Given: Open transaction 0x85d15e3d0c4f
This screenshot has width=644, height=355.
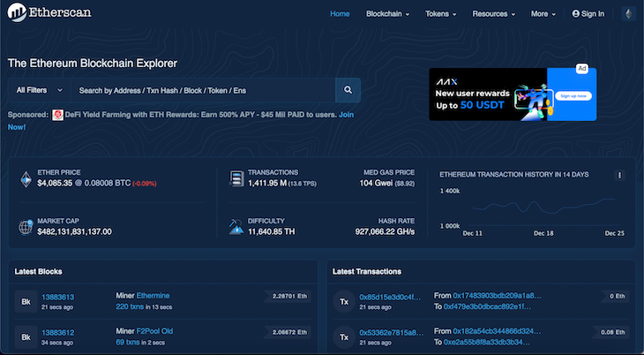Looking at the screenshot, I should [390, 297].
